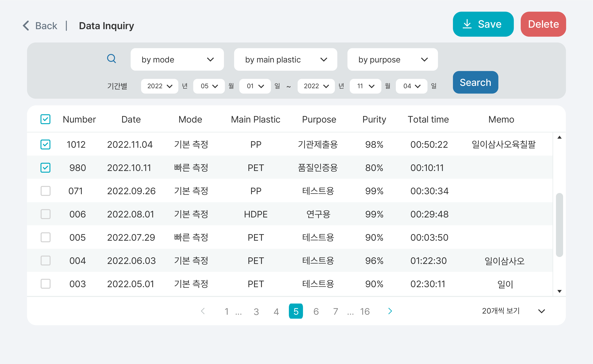Open the start year 2022 dropdown
Viewport: 593px width, 364px height.
click(x=160, y=86)
